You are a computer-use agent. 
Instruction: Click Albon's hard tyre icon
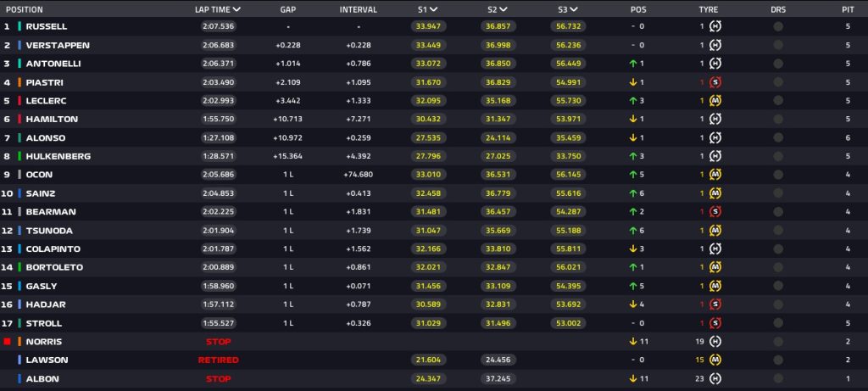click(715, 379)
